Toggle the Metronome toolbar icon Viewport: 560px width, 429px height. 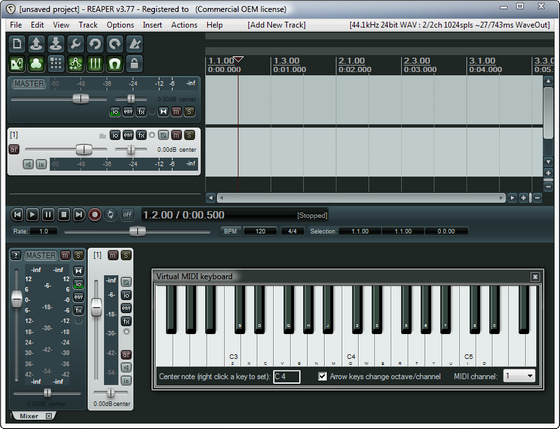134,44
